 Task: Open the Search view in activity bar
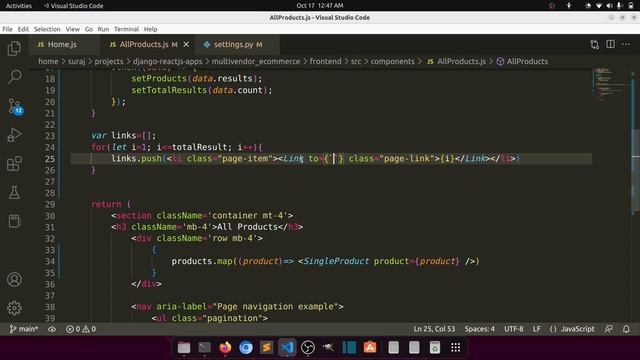pyautogui.click(x=14, y=77)
